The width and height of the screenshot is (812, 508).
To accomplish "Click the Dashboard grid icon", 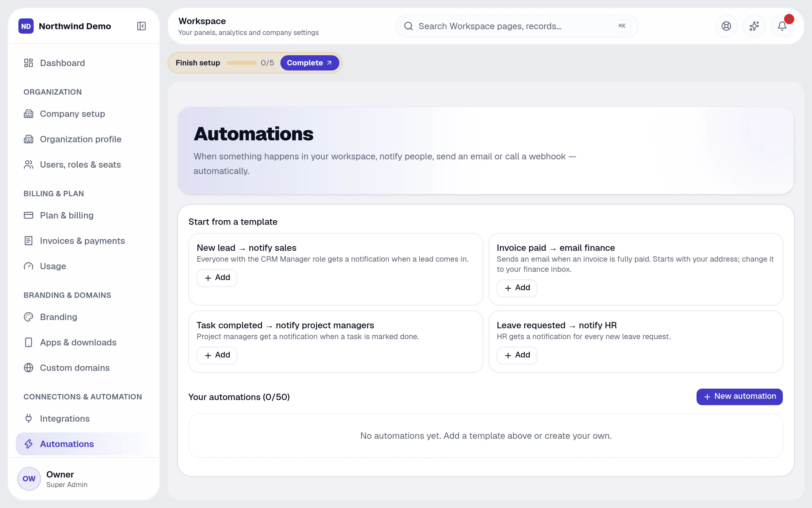I will [x=29, y=63].
